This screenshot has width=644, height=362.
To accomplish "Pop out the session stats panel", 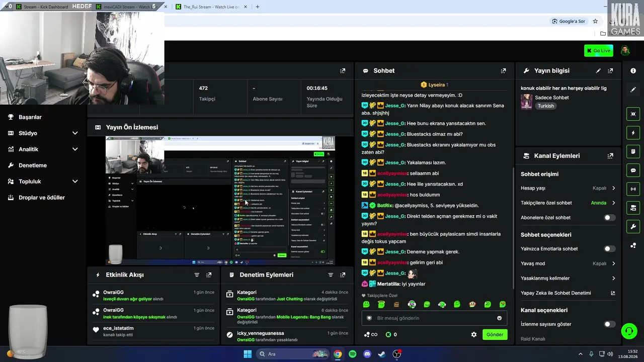I will [343, 71].
